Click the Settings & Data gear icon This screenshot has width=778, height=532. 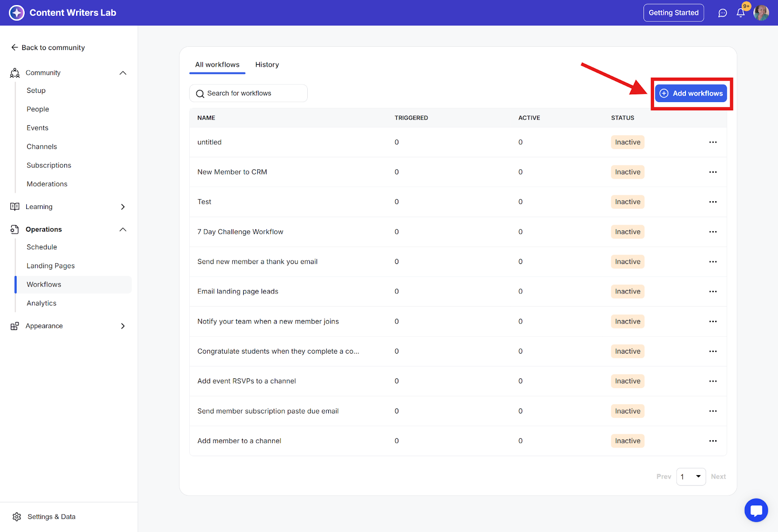point(17,516)
